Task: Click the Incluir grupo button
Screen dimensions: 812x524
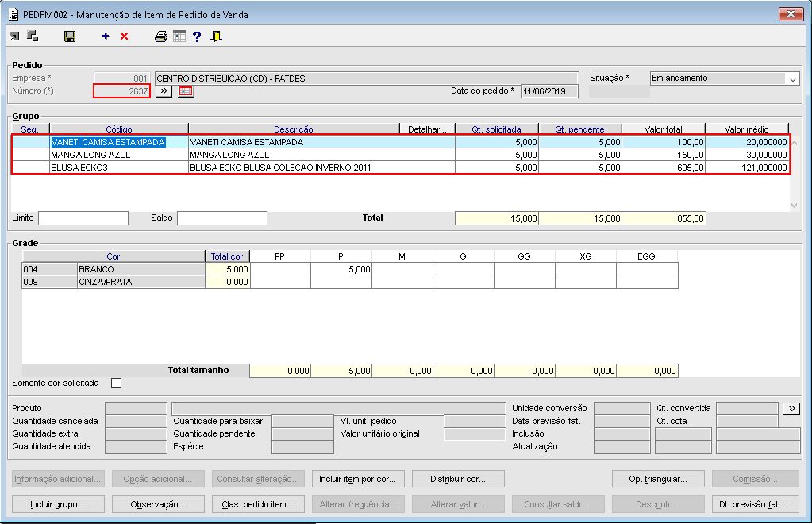Action: 56,504
